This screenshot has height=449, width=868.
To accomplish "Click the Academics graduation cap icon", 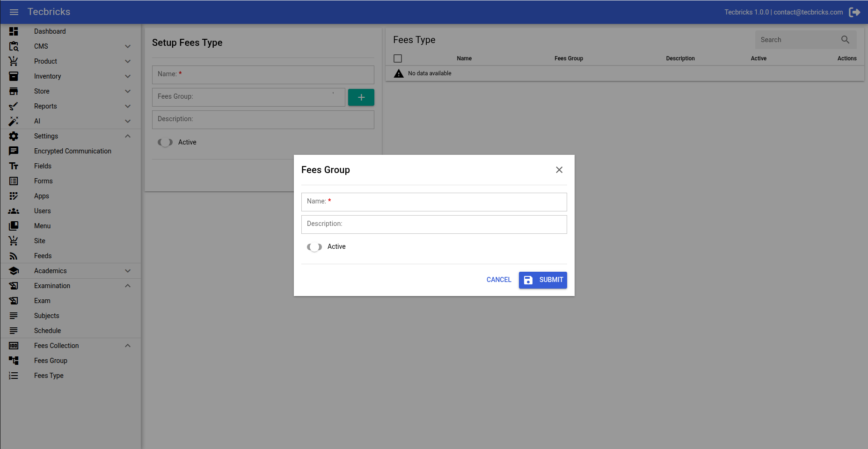I will (14, 271).
